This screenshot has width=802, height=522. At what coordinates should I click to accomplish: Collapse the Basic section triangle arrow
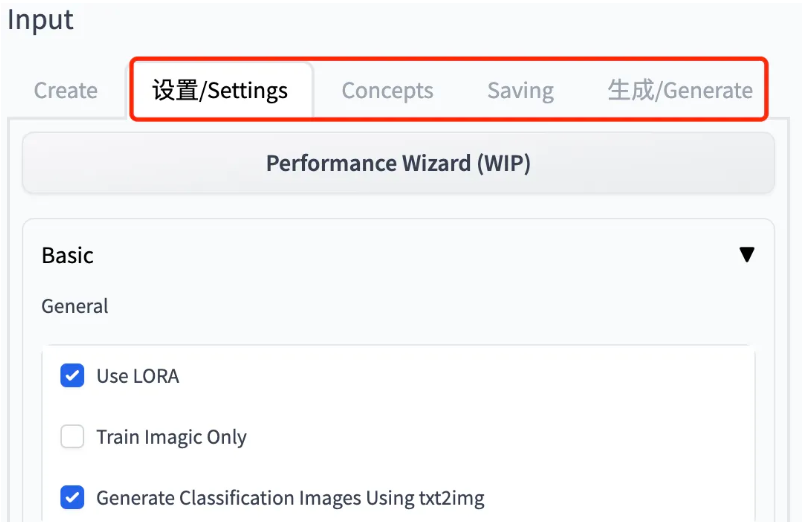tap(746, 255)
